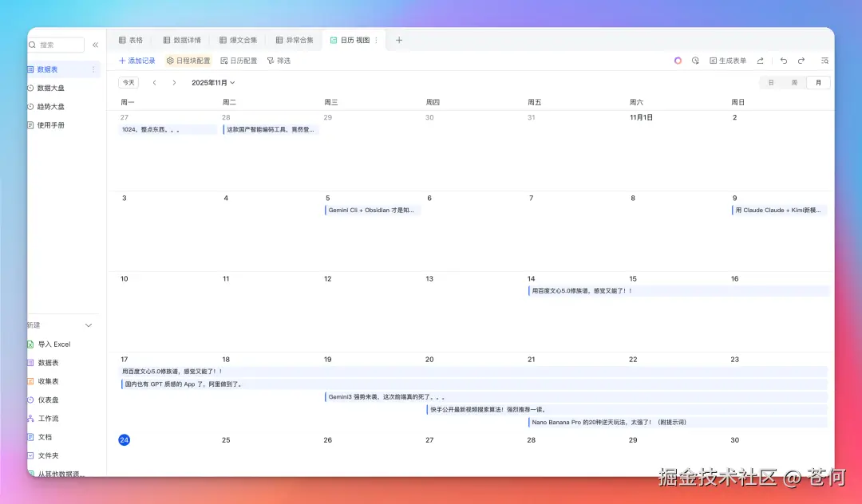Create a new 收集表 form

pos(49,381)
